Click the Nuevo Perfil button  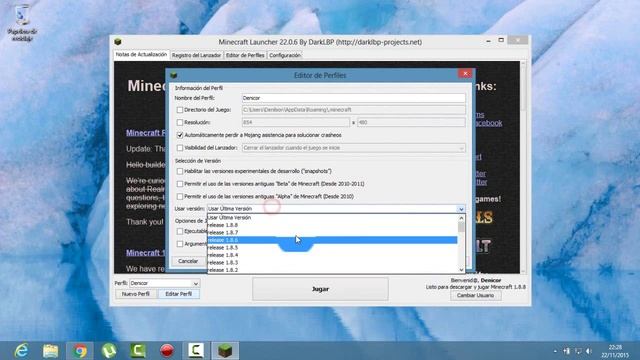[136, 294]
